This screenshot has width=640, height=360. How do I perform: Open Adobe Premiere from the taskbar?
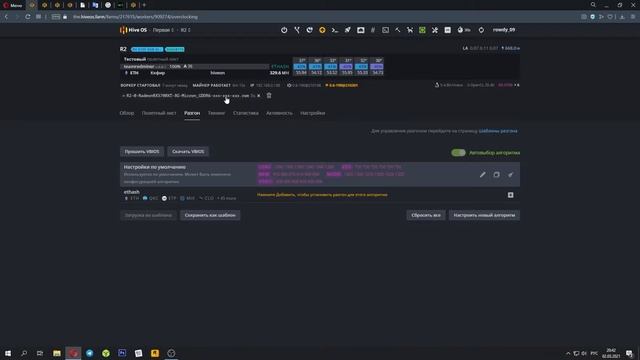(x=122, y=353)
